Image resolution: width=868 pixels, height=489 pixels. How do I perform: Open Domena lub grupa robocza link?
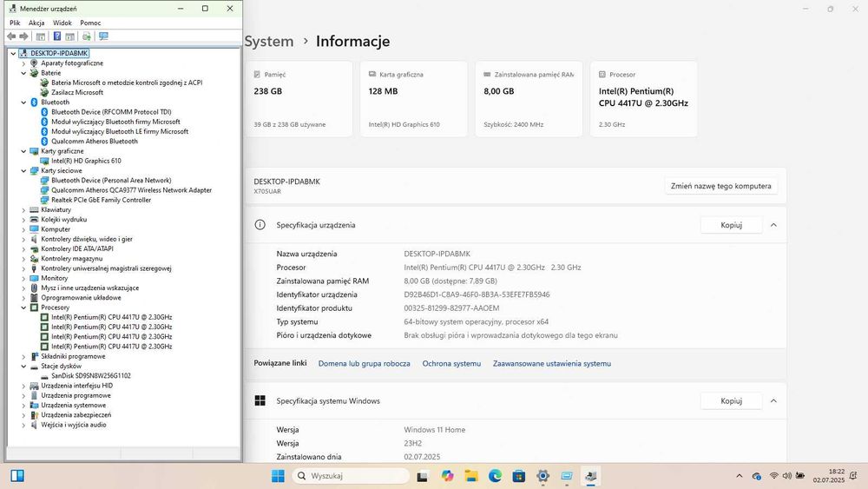(x=365, y=364)
